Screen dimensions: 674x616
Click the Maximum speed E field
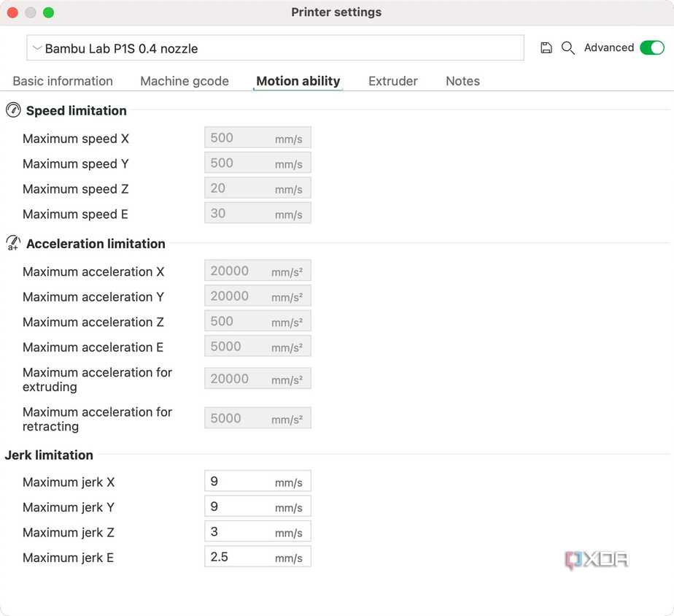click(257, 213)
